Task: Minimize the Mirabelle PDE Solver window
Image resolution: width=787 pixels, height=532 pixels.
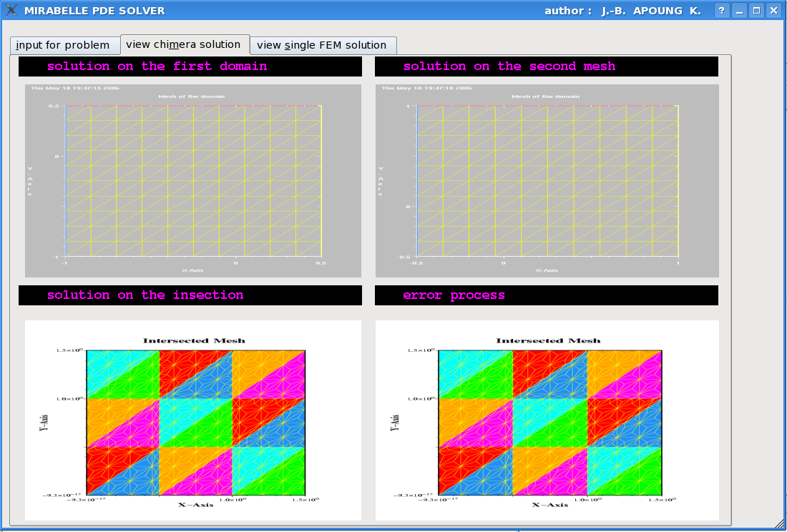Action: pyautogui.click(x=739, y=11)
